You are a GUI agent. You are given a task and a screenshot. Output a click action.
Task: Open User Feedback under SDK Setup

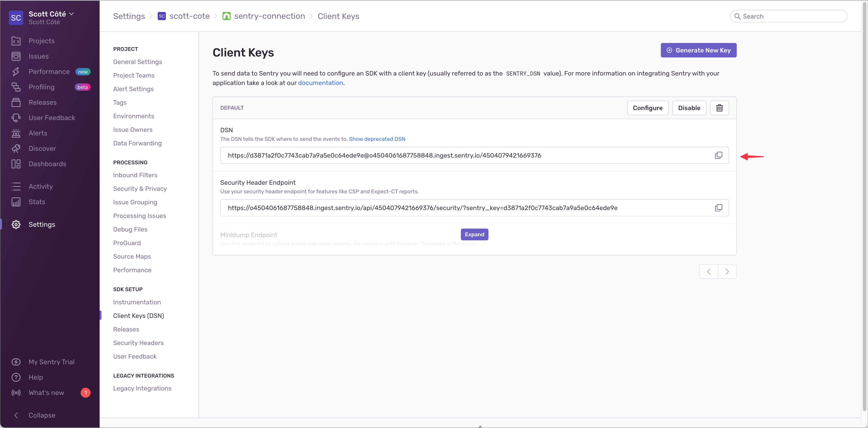[135, 357]
